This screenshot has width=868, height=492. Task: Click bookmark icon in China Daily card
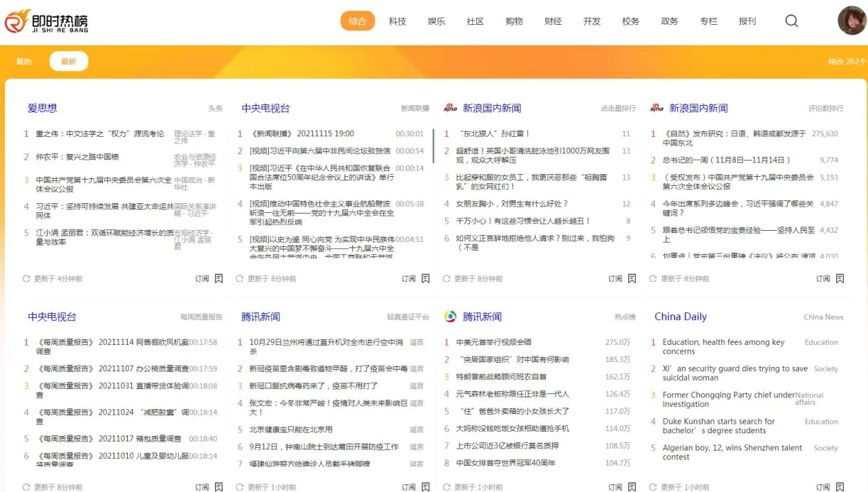(840, 487)
